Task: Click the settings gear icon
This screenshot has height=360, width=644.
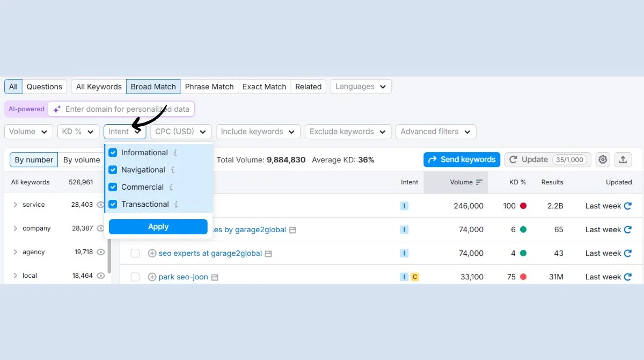Action: (603, 160)
